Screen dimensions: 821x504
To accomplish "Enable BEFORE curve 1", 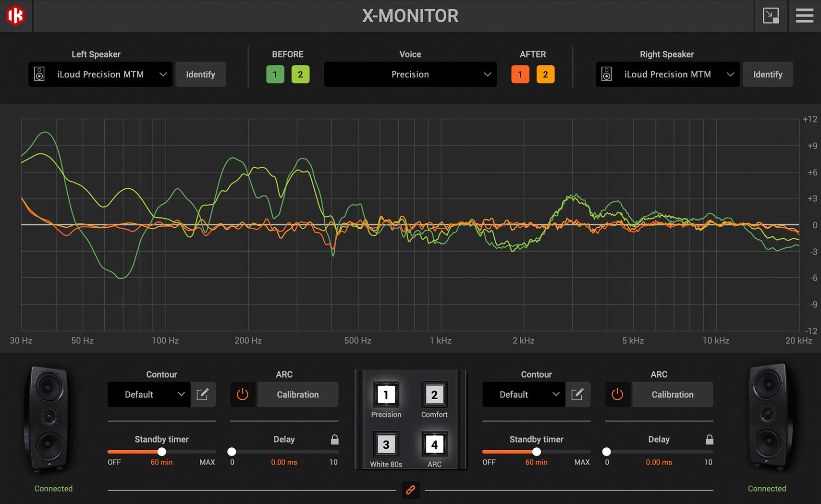I will pyautogui.click(x=275, y=74).
